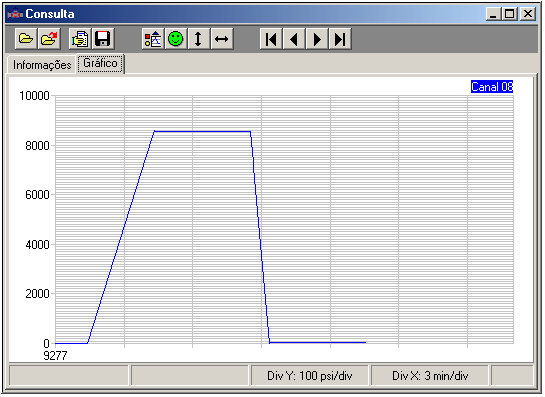The height and width of the screenshot is (397, 545).
Task: Select the Gráfico tab
Action: [x=100, y=63]
